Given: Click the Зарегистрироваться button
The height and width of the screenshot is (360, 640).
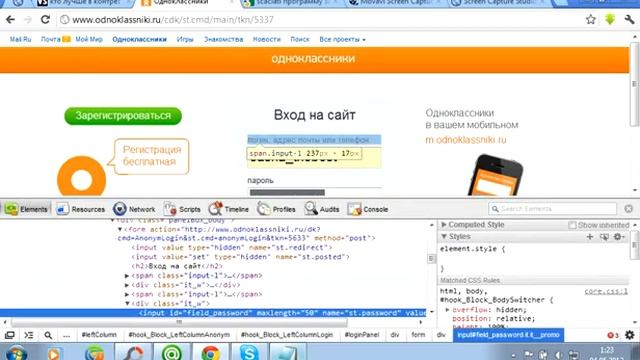Looking at the screenshot, I should coord(123,116).
